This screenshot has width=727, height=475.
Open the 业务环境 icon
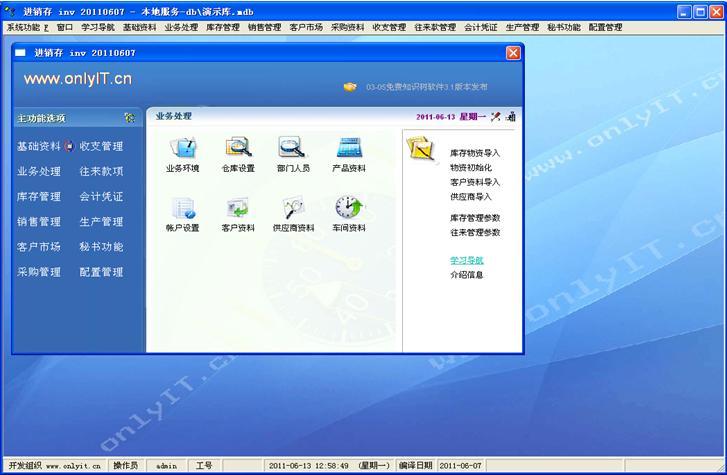[x=182, y=150]
